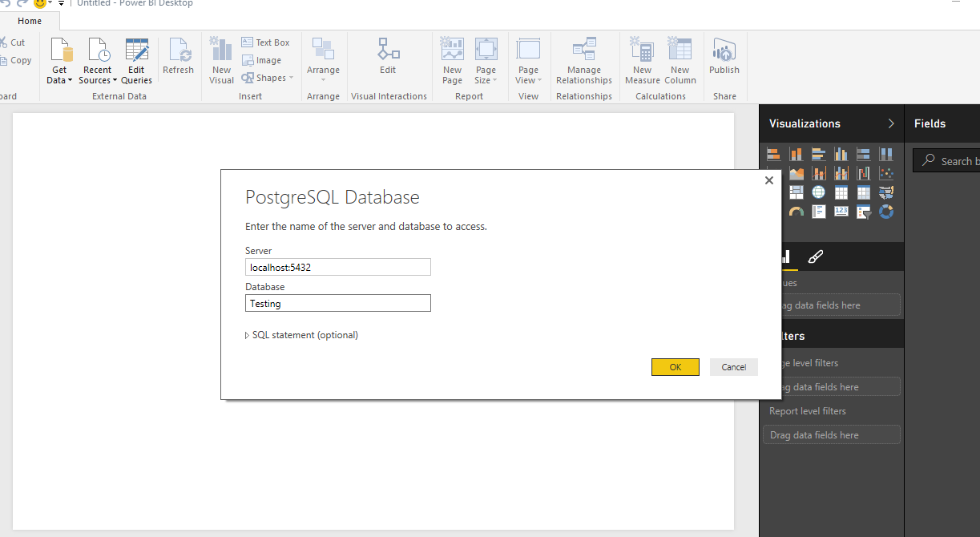Focus the Database text field

337,304
